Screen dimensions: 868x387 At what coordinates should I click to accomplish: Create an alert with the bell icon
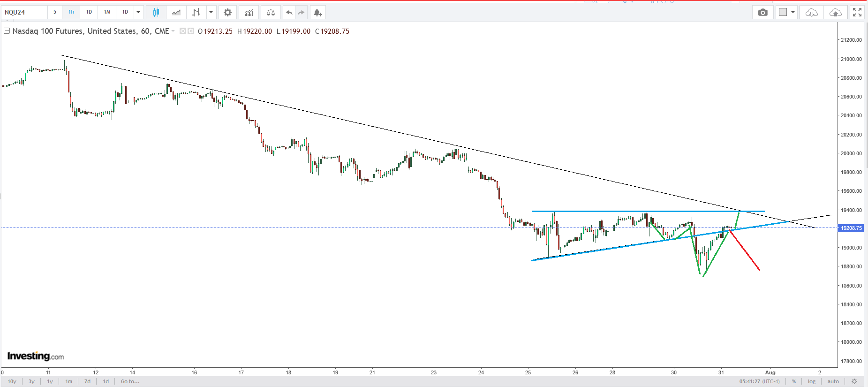click(x=317, y=12)
